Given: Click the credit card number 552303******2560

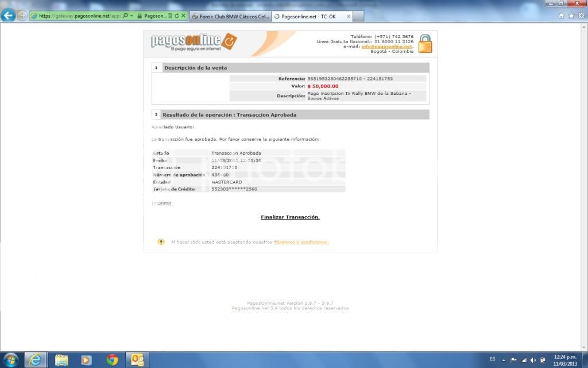Looking at the screenshot, I should 234,189.
